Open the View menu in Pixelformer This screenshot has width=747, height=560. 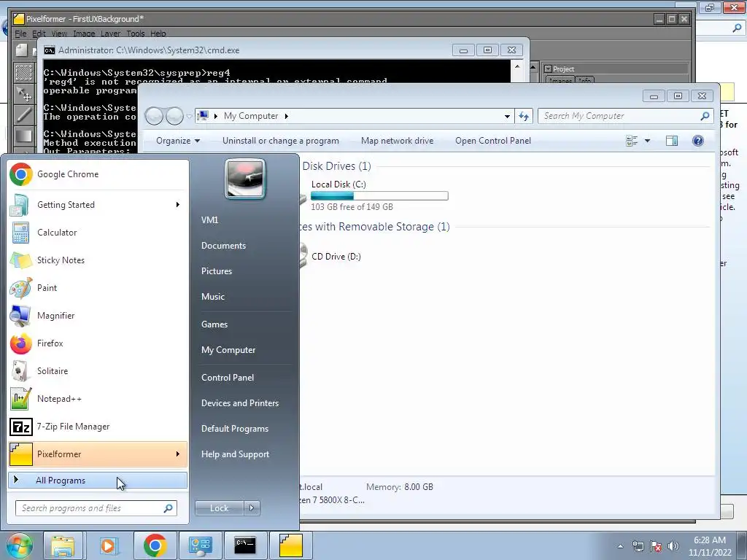click(x=60, y=34)
